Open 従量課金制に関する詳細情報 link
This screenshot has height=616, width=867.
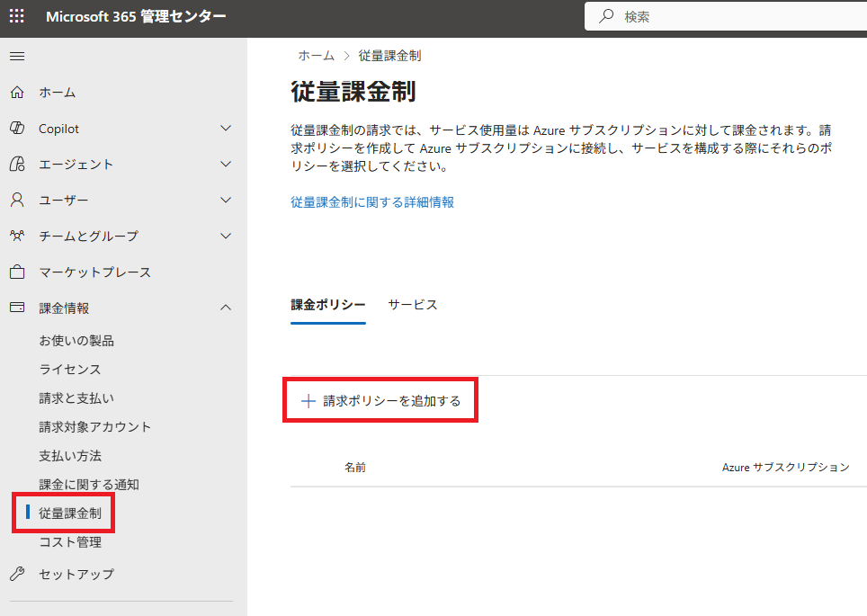click(372, 202)
